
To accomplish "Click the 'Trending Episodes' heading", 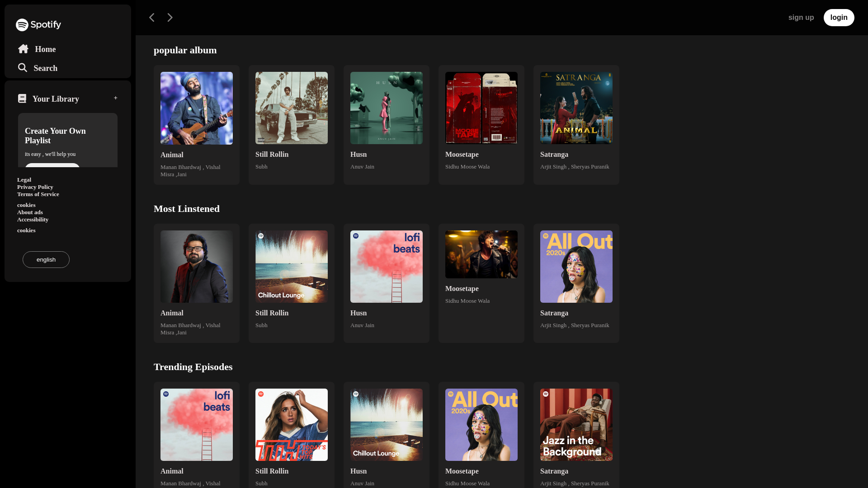I will point(193,367).
